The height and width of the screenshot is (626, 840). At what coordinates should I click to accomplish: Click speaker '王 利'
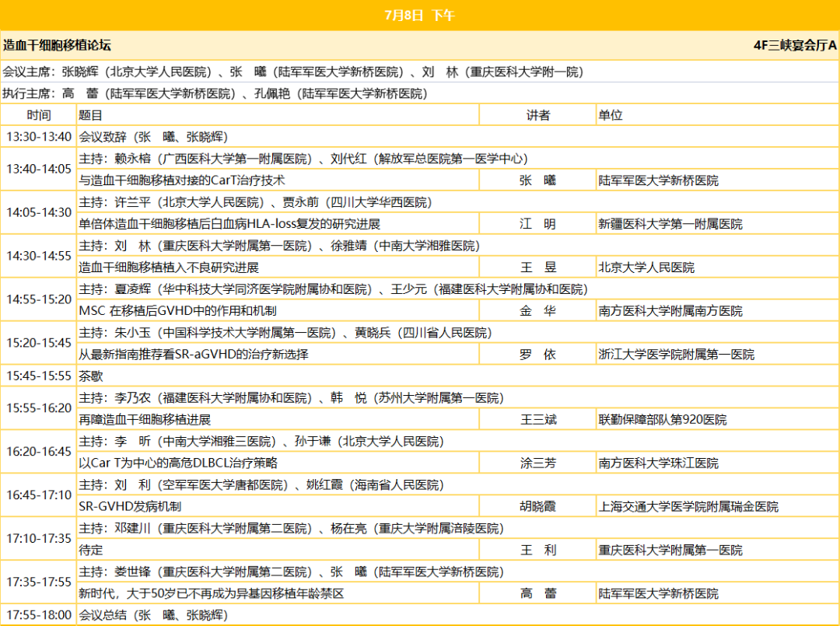[x=538, y=550]
